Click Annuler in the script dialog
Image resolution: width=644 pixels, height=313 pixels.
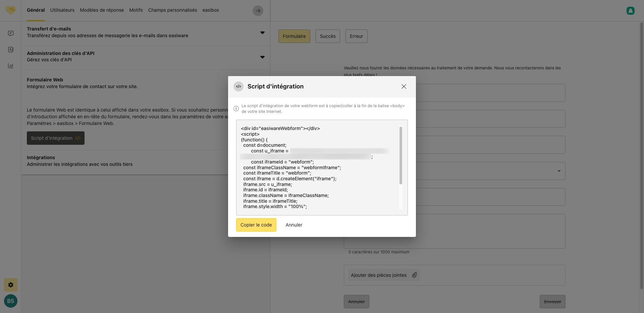pyautogui.click(x=294, y=225)
